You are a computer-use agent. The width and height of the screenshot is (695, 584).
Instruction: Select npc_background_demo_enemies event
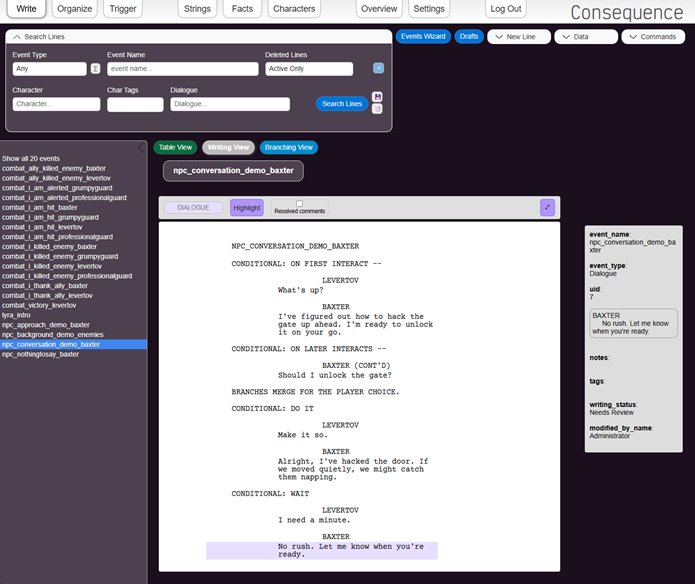point(53,335)
